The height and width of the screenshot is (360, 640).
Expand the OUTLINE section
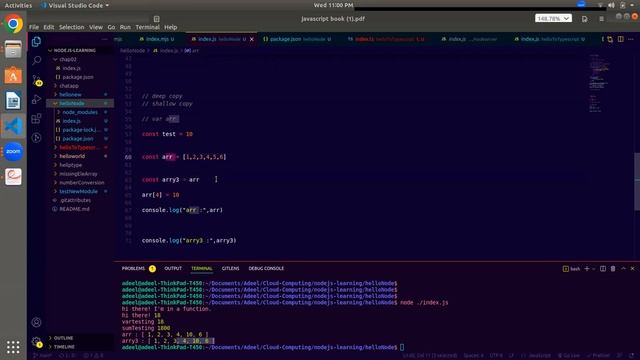tap(64, 338)
